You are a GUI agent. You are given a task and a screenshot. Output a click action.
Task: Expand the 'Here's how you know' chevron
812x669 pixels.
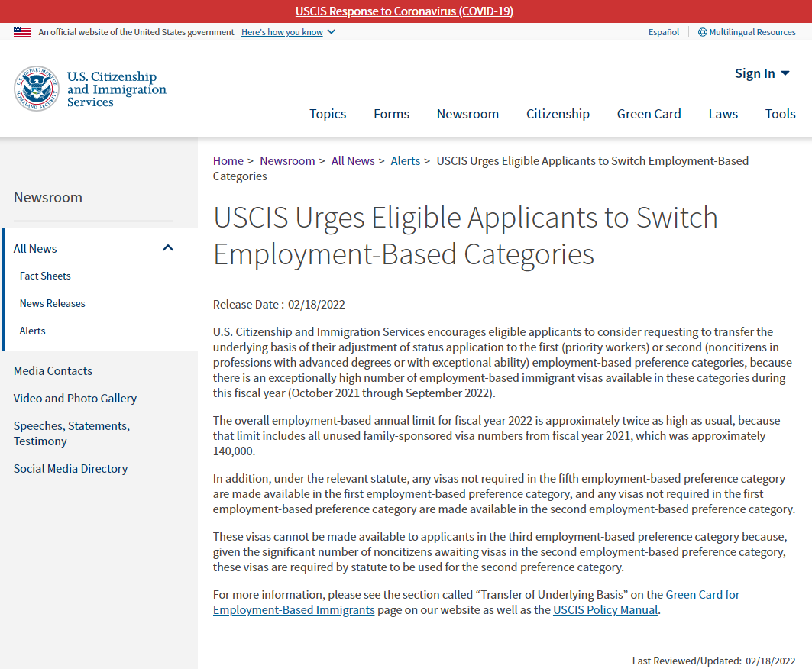(x=332, y=32)
